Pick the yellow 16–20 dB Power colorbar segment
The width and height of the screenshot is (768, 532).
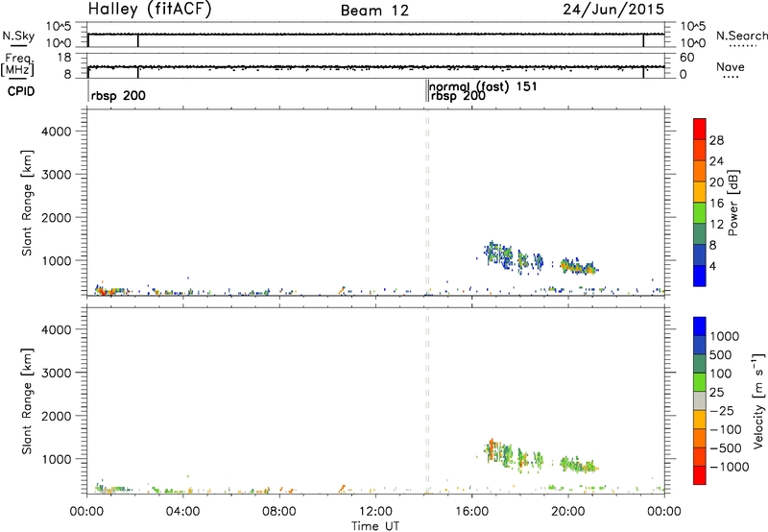coord(700,192)
